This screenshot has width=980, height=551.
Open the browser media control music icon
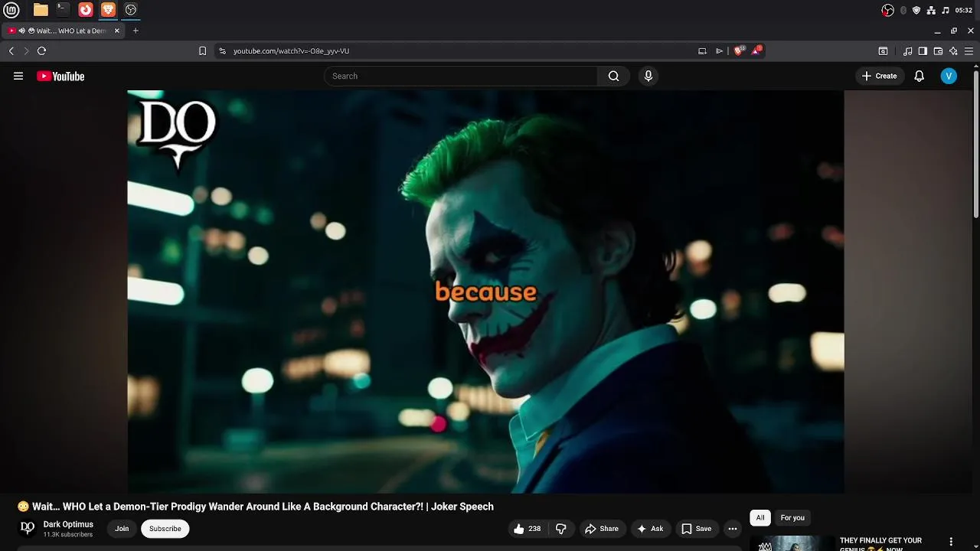pyautogui.click(x=907, y=51)
